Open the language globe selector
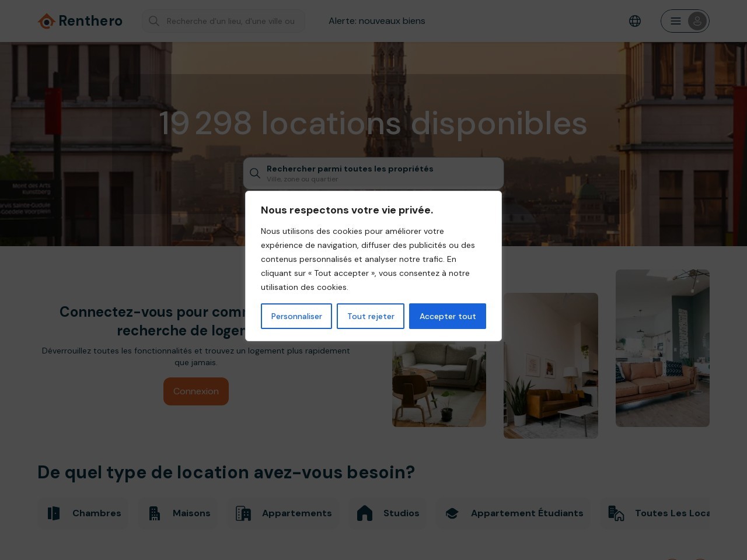The image size is (747, 560). point(635,21)
